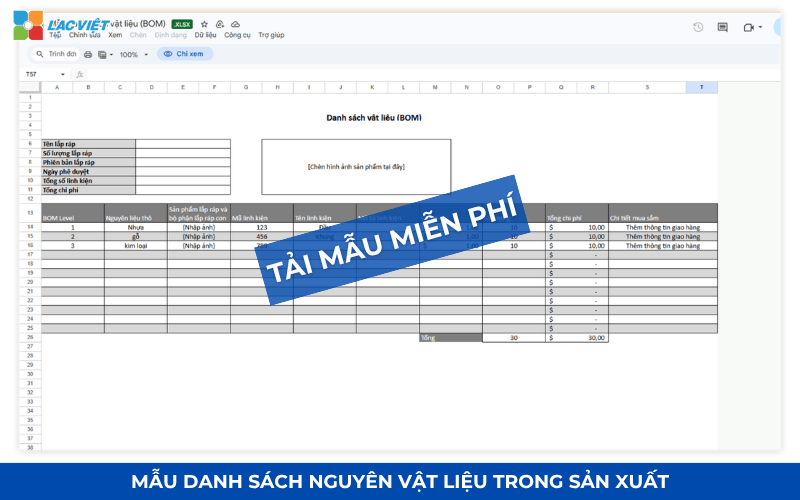Click part code cell '456'

(262, 237)
